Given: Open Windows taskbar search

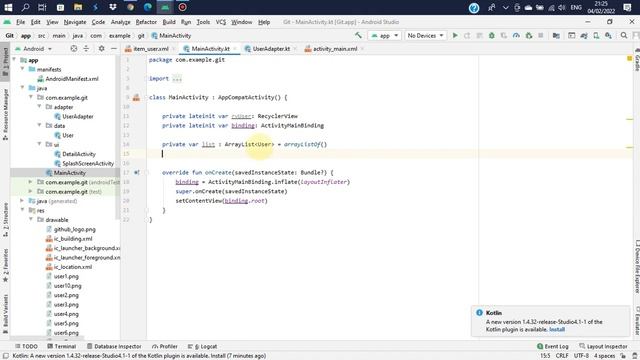Looking at the screenshot, I should click(25, 7).
